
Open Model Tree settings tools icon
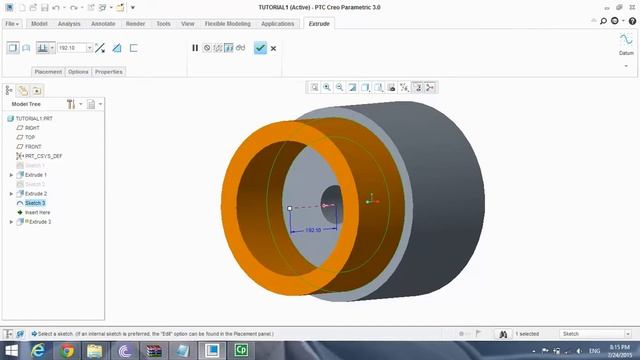(71, 104)
